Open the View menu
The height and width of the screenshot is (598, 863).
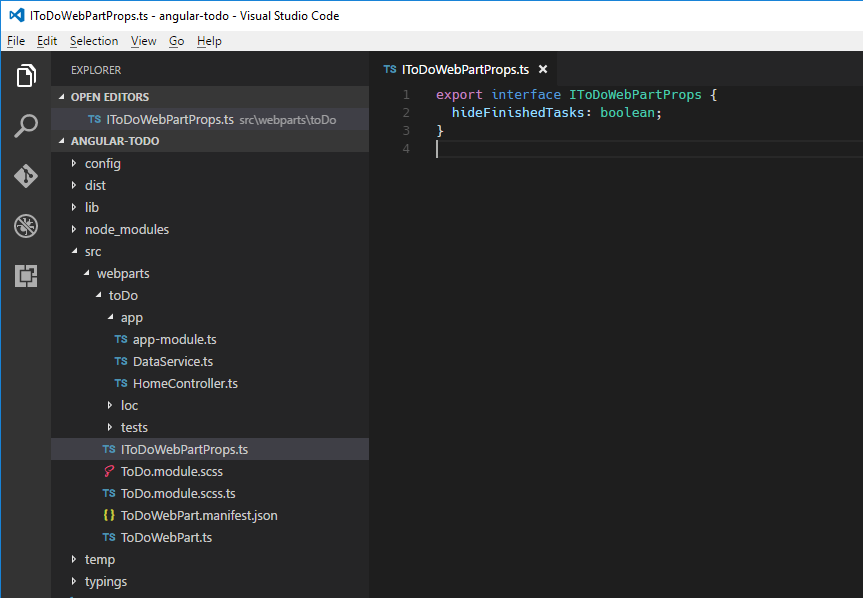[x=144, y=41]
